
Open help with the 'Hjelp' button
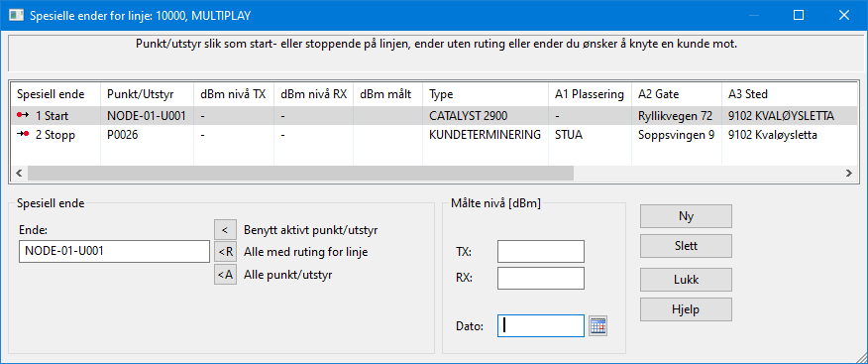(x=686, y=309)
